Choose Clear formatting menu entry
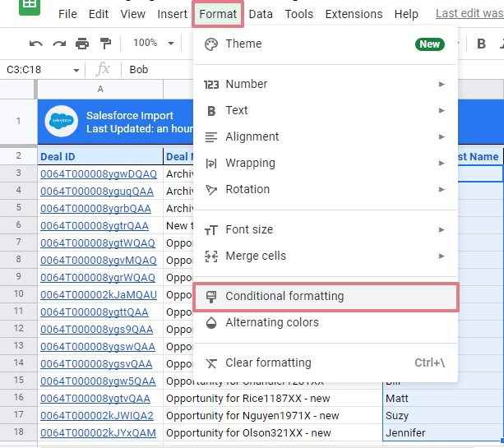Screen dimensions: 504x448 [268, 363]
